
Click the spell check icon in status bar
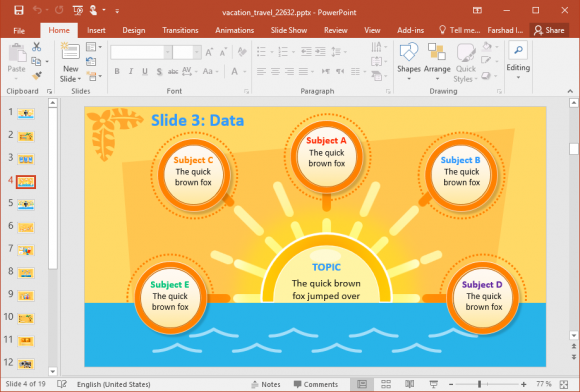[x=62, y=384]
